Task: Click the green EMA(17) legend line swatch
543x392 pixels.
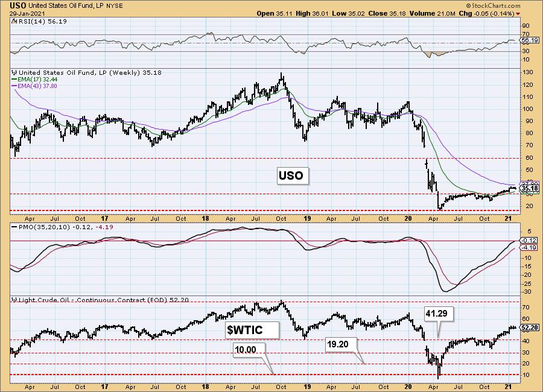Action: point(14,79)
